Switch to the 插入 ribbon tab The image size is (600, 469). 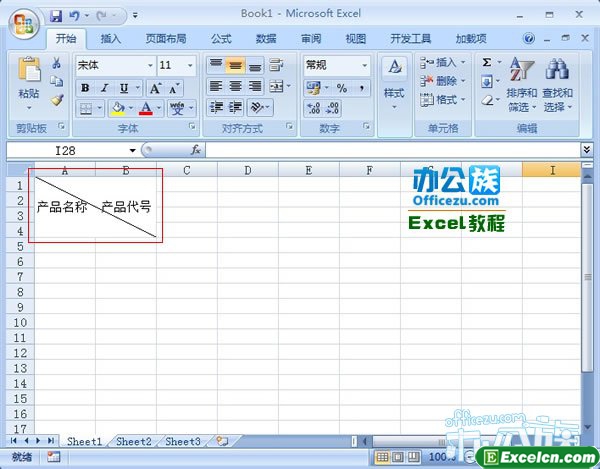[111, 39]
